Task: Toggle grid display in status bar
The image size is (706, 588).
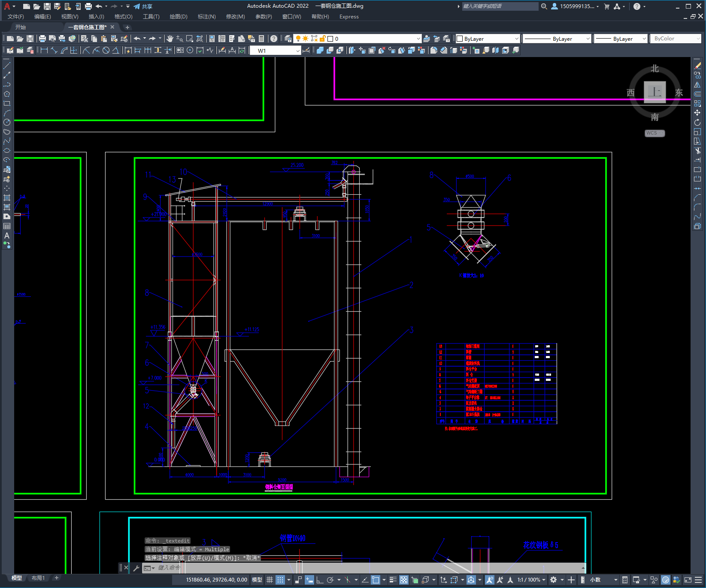Action: 270,580
